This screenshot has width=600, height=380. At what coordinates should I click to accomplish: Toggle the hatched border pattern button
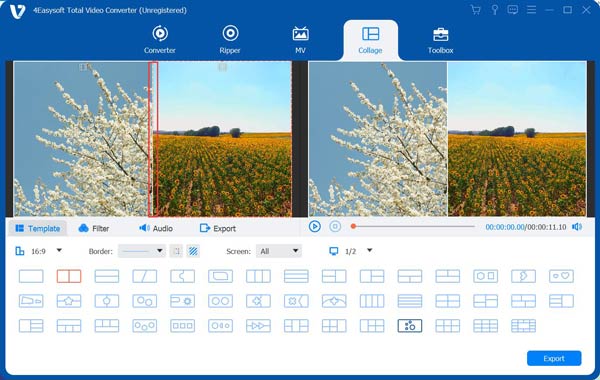(x=193, y=251)
